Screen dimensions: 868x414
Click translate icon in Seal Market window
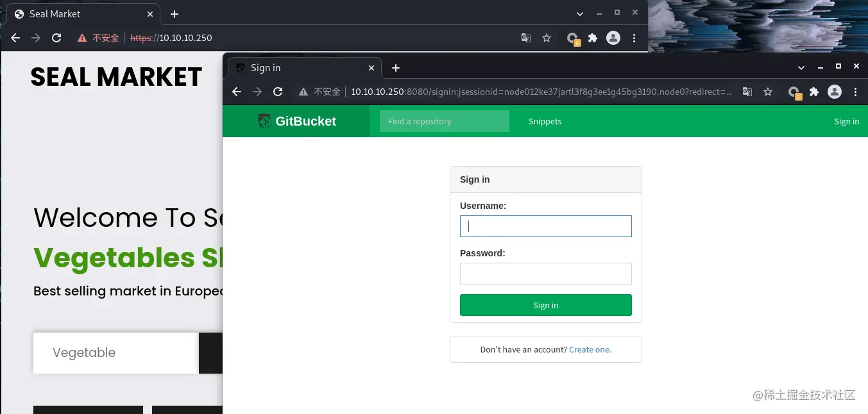pos(526,38)
